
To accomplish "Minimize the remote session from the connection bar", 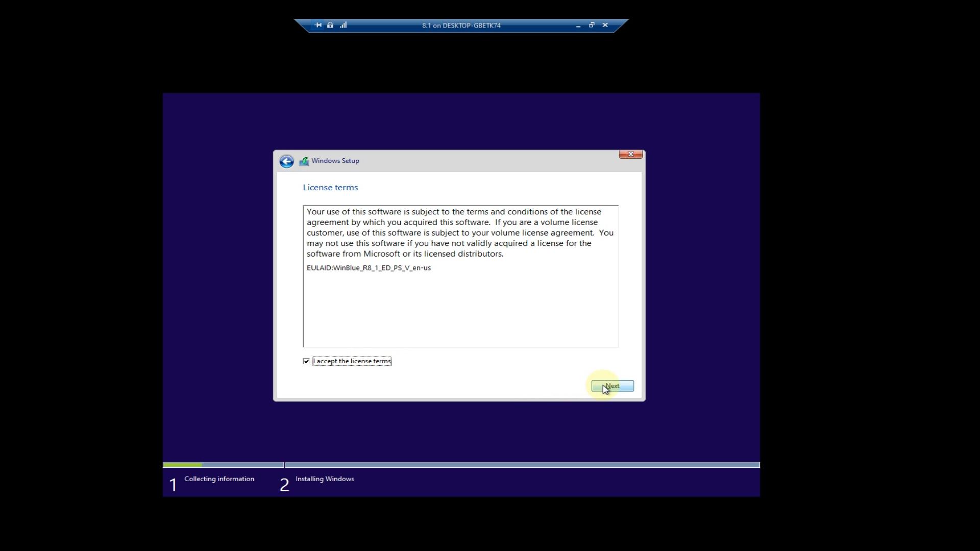I will [x=578, y=26].
